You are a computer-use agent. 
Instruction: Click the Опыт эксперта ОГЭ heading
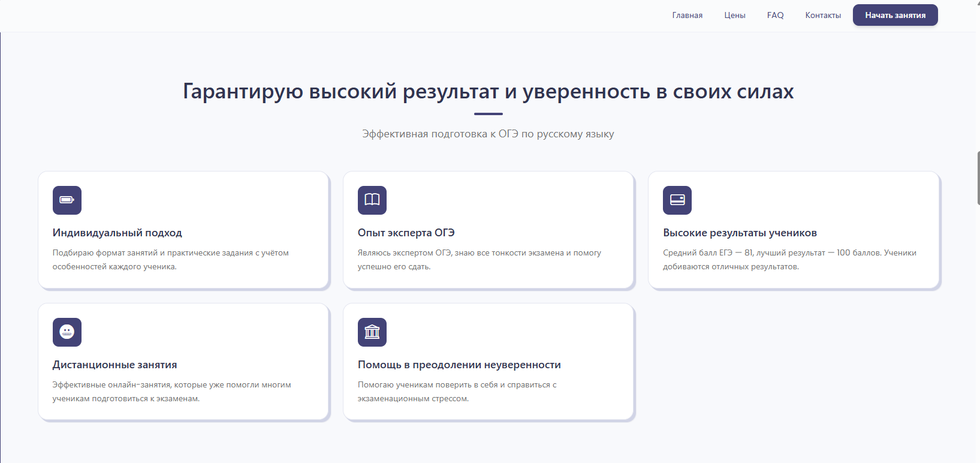406,233
